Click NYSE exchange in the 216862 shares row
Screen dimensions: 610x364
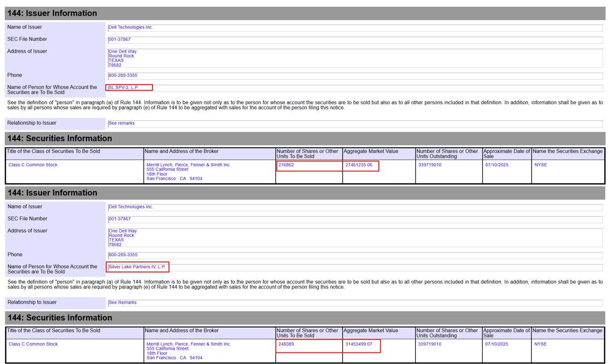[541, 165]
